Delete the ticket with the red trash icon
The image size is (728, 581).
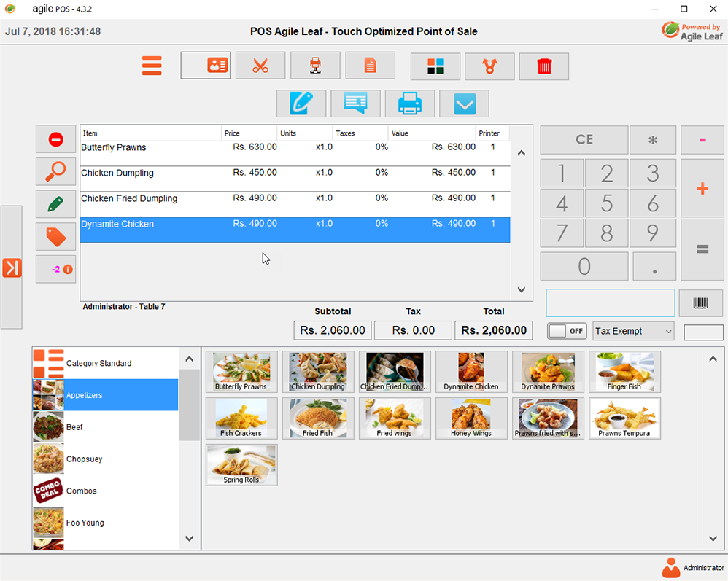pyautogui.click(x=544, y=66)
